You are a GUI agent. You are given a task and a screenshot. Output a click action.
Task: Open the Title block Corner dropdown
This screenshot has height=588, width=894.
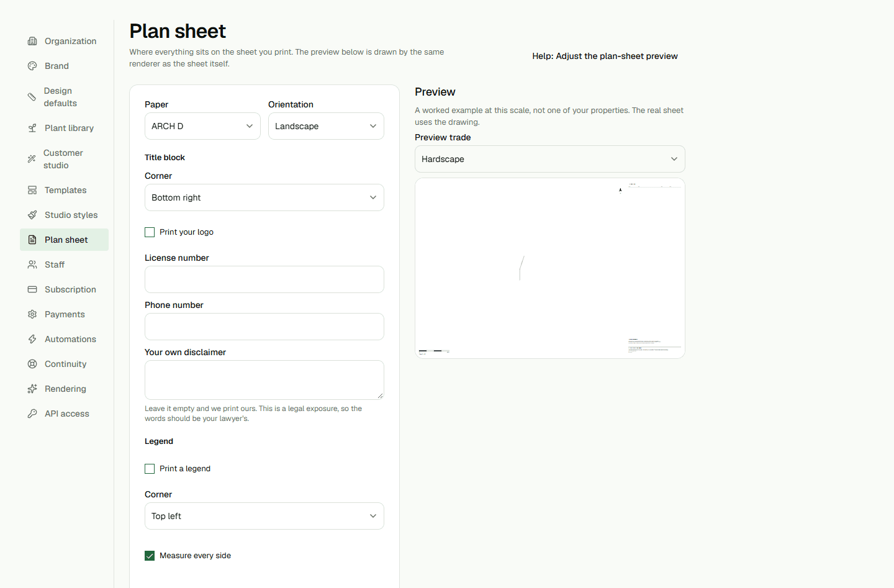pos(264,197)
